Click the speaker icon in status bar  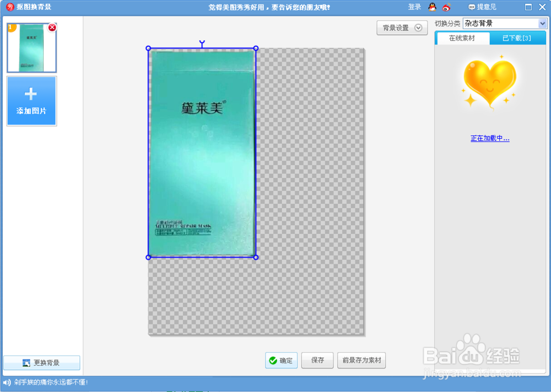7,382
